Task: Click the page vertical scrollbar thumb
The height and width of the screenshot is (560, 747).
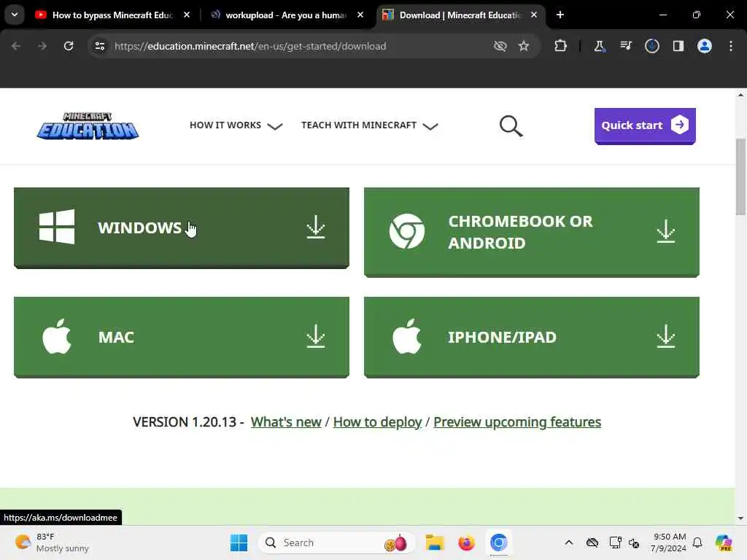Action: (x=740, y=176)
